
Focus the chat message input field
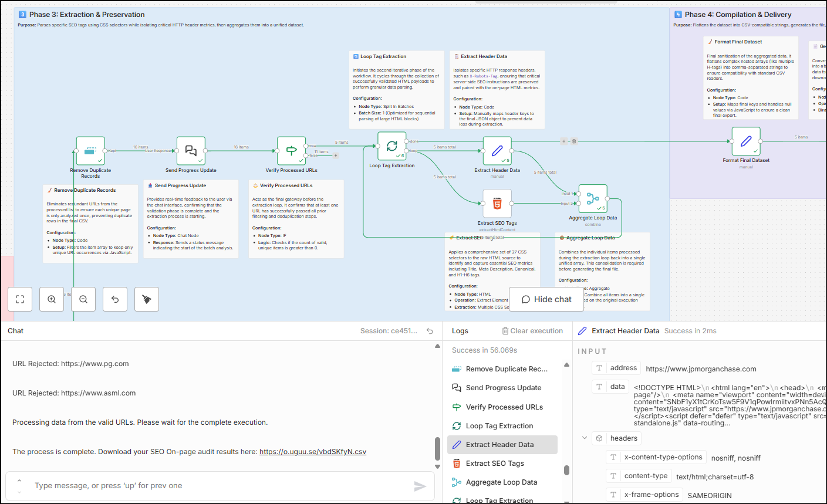click(x=220, y=486)
